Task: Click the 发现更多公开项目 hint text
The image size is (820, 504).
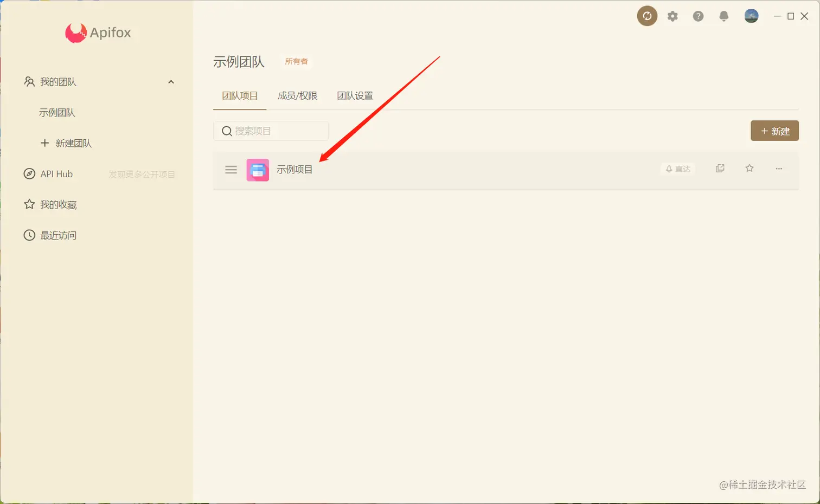Action: coord(142,175)
